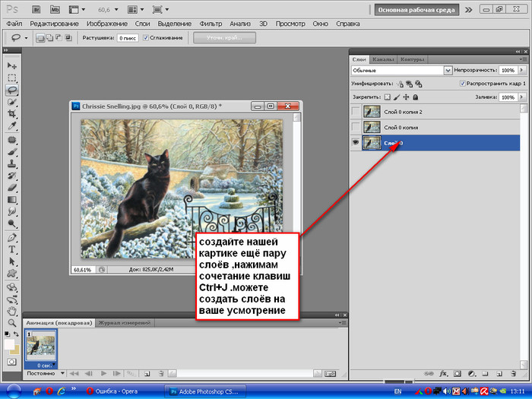Show layer Слой 0 копия
532x399 pixels.
tap(356, 127)
